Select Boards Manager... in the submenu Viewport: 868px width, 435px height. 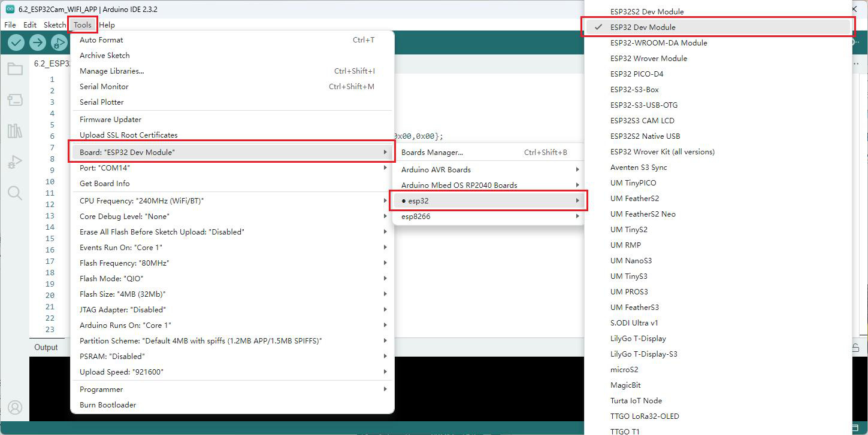[489, 153]
